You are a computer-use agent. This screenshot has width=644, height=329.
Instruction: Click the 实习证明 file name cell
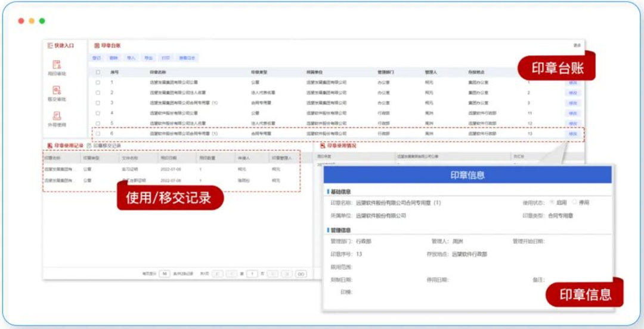tap(130, 169)
